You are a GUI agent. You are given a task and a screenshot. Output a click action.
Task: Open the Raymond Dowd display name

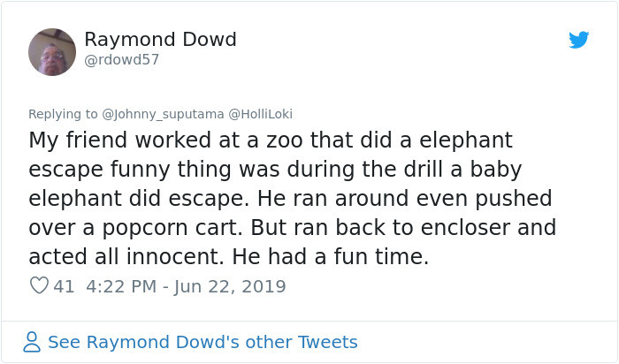160,40
